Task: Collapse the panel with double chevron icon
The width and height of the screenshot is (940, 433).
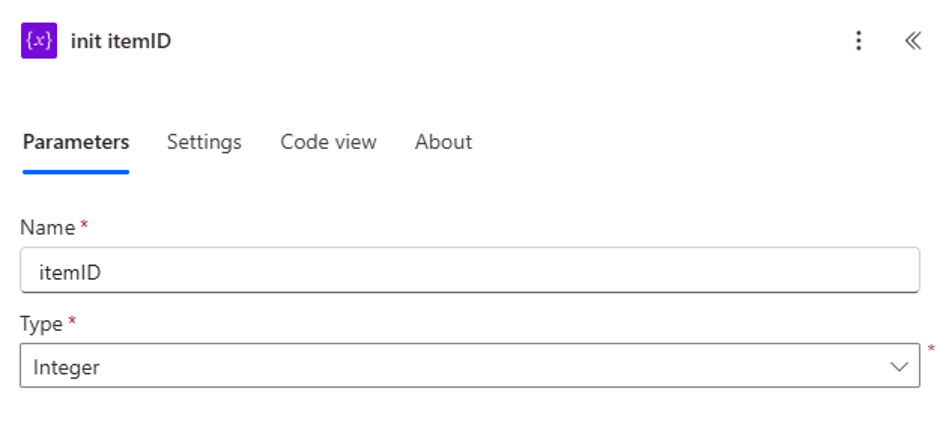Action: point(912,41)
